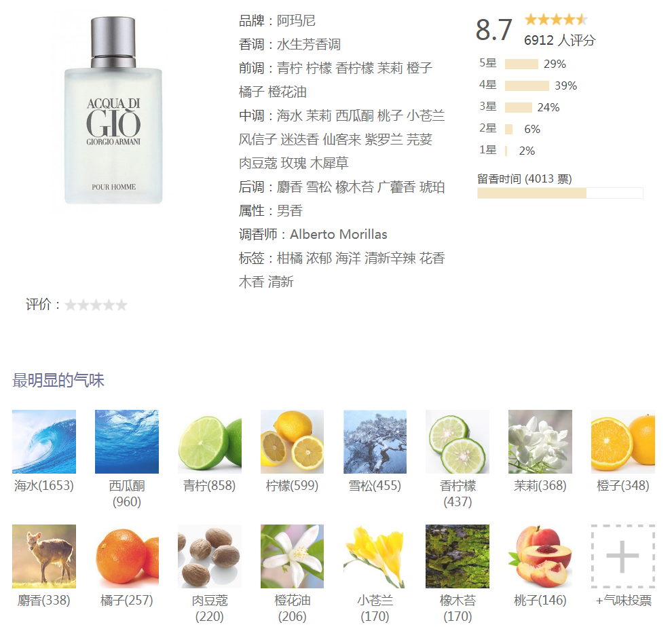The image size is (672, 627).
Task: Click the 柠檬 lemon scent image
Action: (293, 442)
